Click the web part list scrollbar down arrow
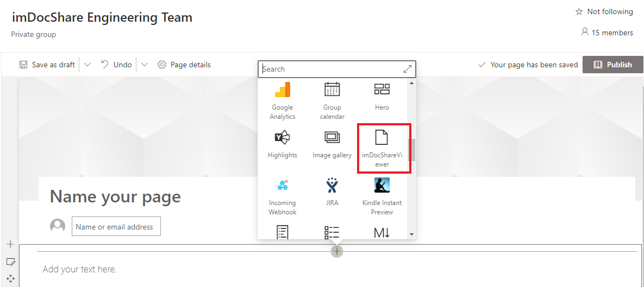Screen dimensions: 644x287 pyautogui.click(x=411, y=234)
